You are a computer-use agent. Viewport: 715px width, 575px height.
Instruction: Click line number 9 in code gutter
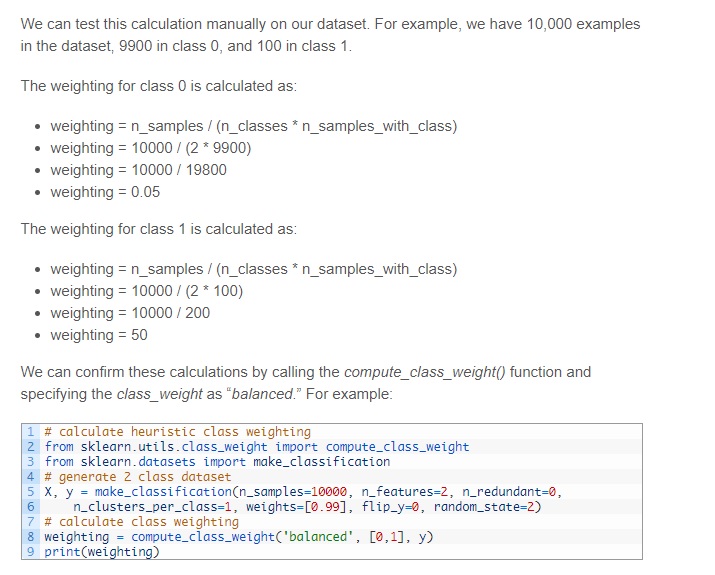(31, 552)
